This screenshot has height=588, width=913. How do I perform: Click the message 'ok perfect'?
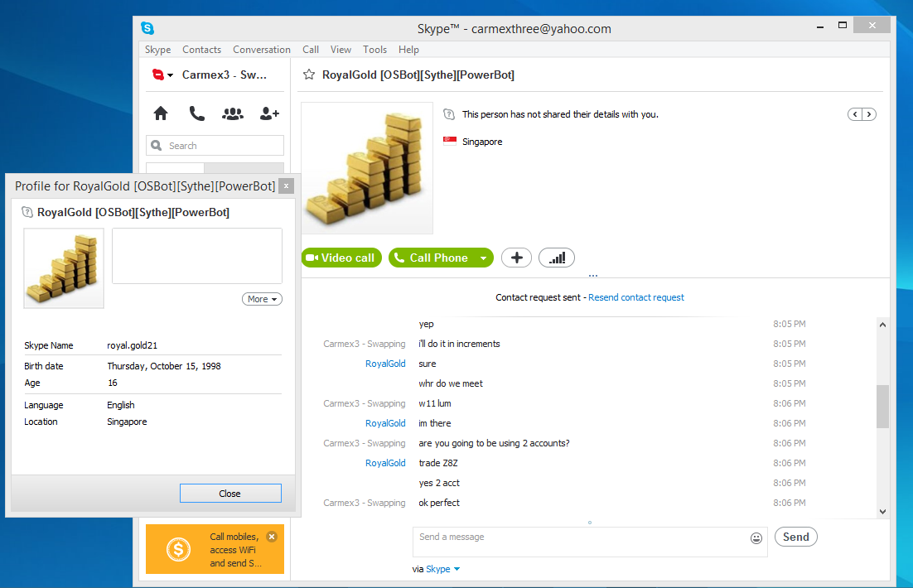[x=439, y=503]
